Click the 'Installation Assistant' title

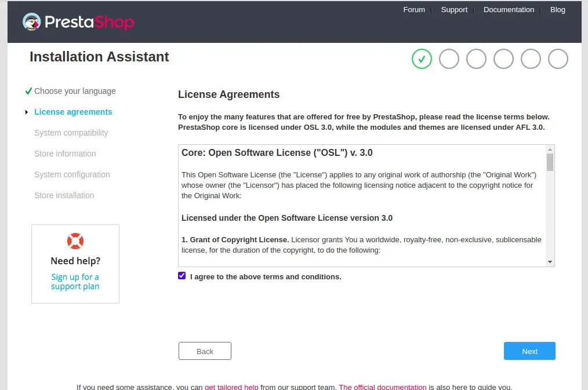tap(99, 57)
